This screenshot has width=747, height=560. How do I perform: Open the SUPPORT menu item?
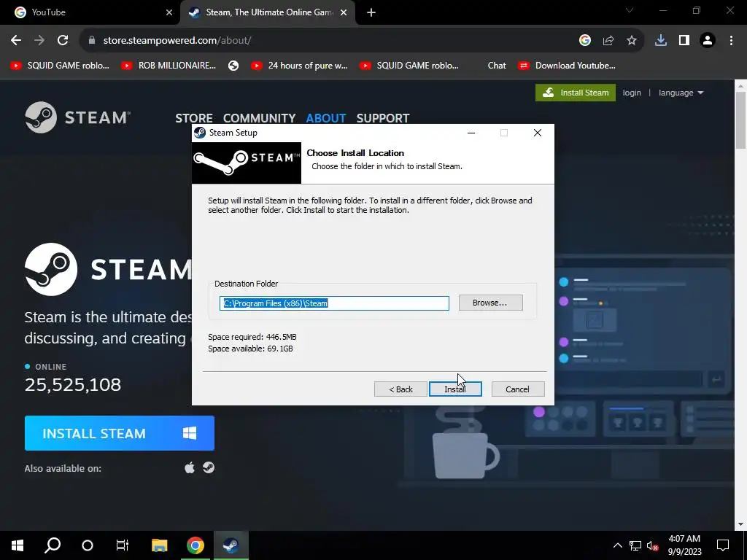[383, 118]
